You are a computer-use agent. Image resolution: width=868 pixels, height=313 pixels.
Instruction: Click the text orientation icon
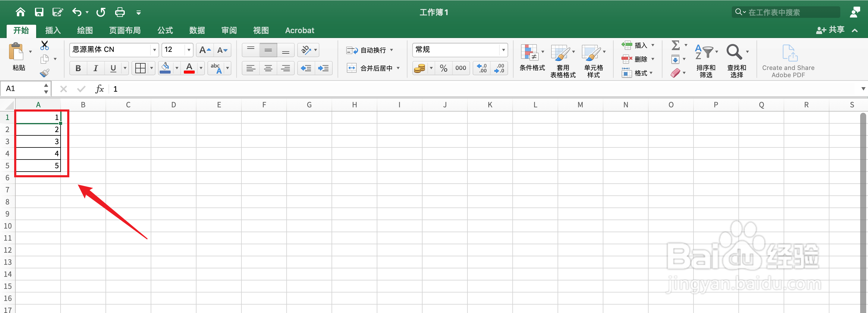(306, 50)
